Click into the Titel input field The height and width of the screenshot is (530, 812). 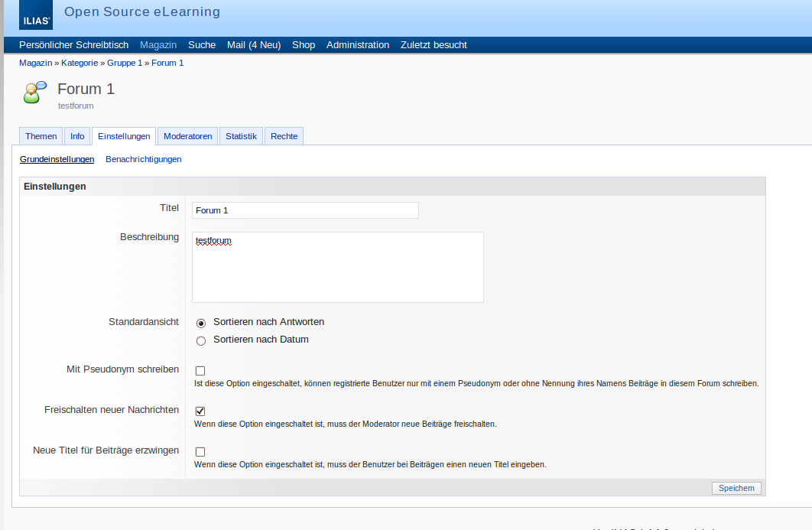[x=305, y=210]
